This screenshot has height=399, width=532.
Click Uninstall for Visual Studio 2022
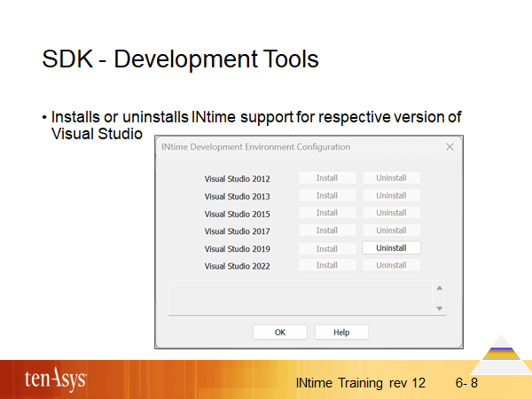pos(391,265)
